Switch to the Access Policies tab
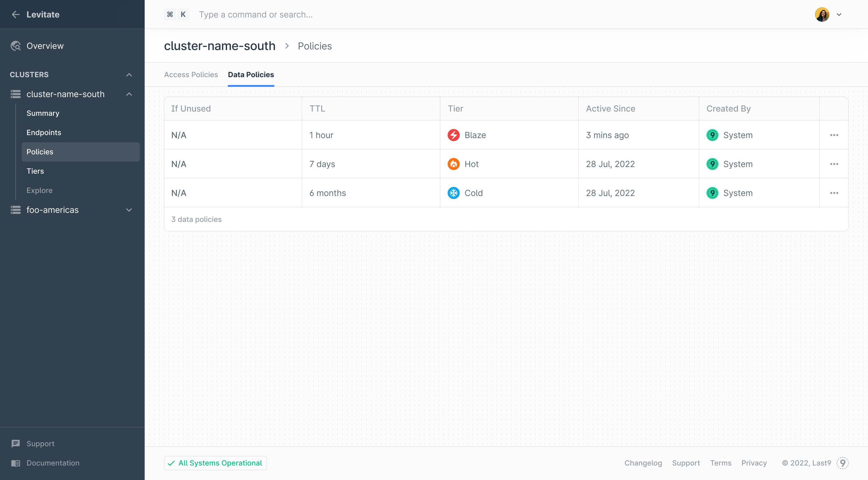The image size is (868, 480). [191, 75]
